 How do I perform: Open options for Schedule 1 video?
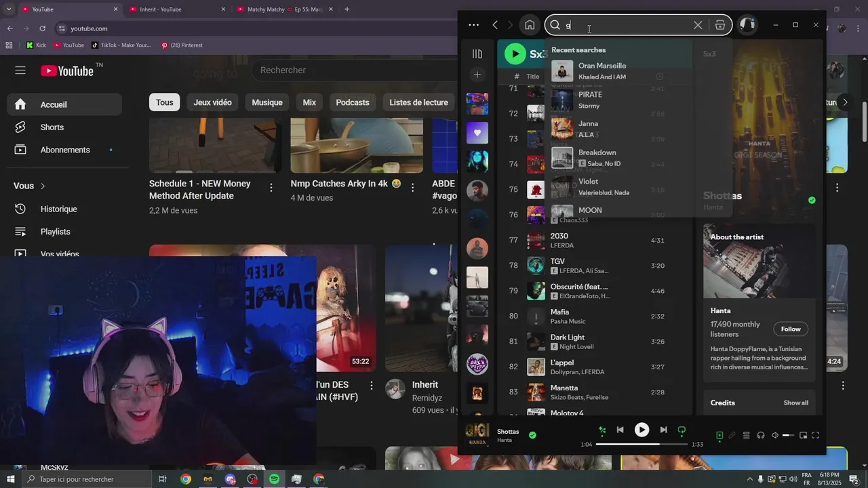[271, 188]
